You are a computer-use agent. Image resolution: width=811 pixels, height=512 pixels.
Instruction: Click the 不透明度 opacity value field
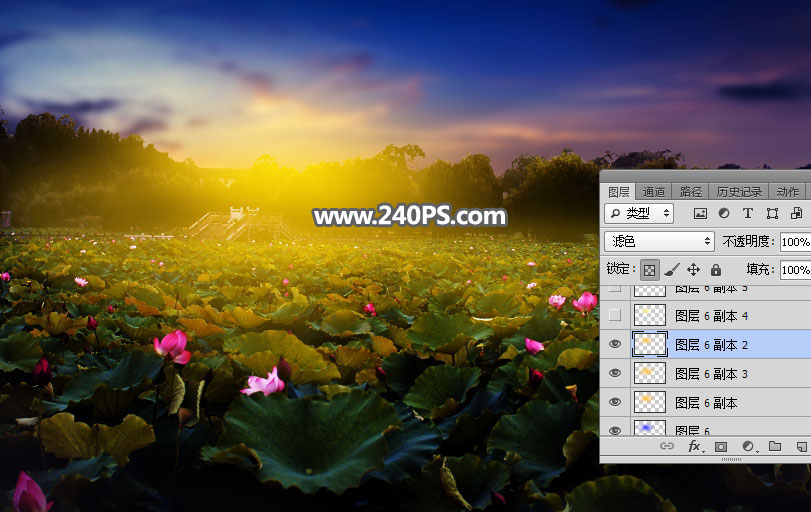pos(795,242)
